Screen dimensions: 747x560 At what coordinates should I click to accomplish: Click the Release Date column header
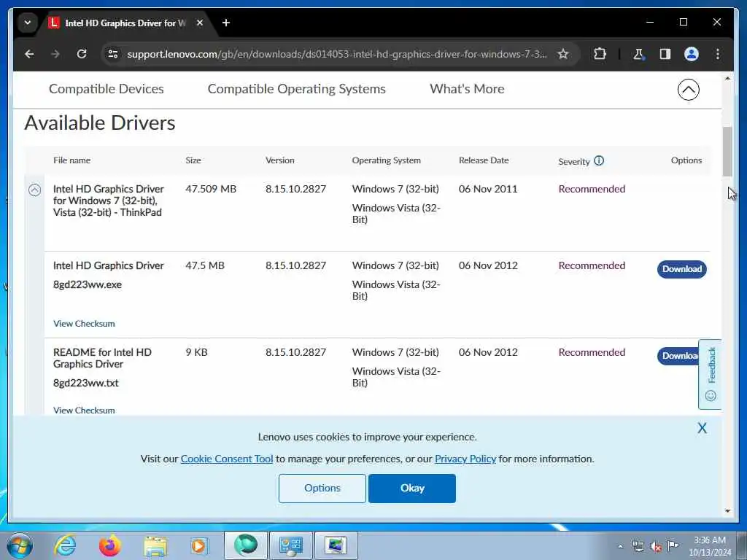point(484,160)
